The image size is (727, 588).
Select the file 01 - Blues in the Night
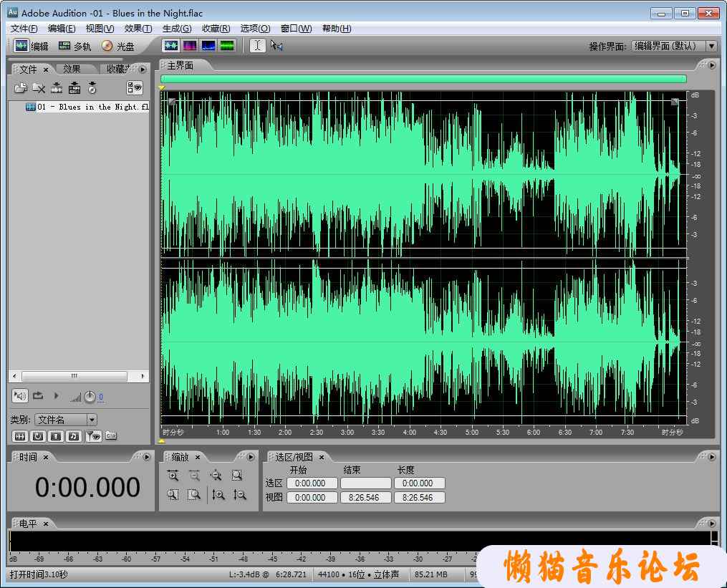pos(87,107)
